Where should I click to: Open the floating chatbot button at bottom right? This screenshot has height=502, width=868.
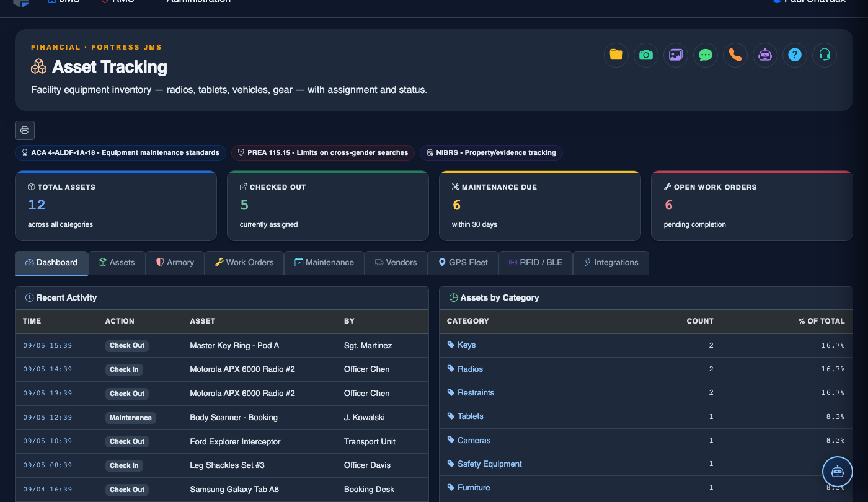tap(838, 472)
